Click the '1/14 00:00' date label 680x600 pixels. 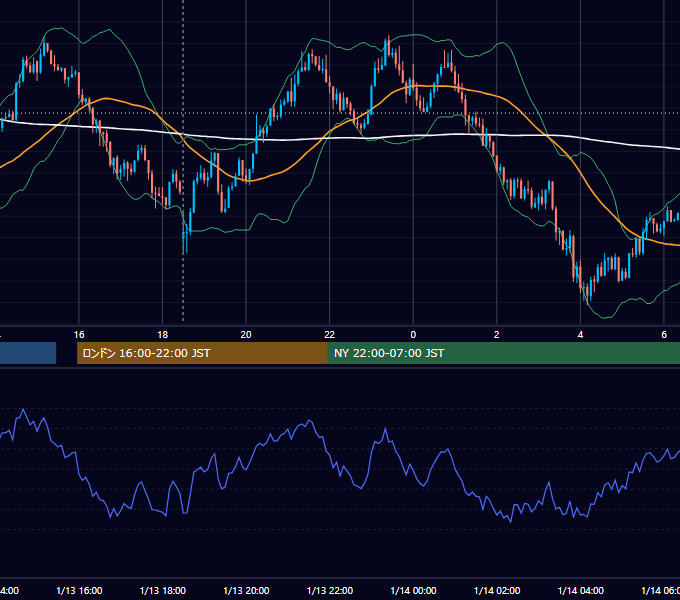[x=413, y=590]
